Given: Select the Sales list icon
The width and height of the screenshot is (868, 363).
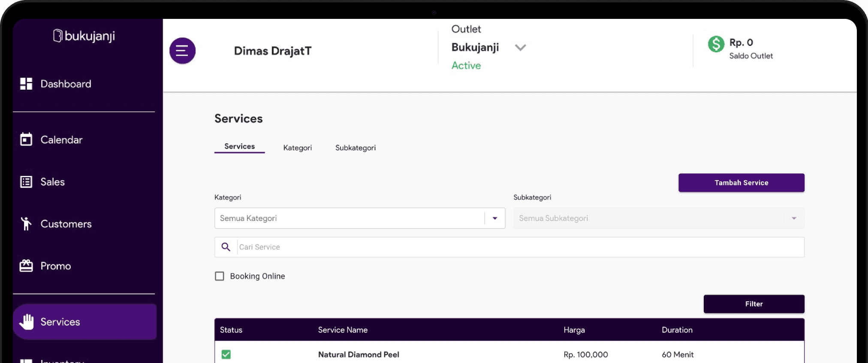Looking at the screenshot, I should [x=26, y=182].
